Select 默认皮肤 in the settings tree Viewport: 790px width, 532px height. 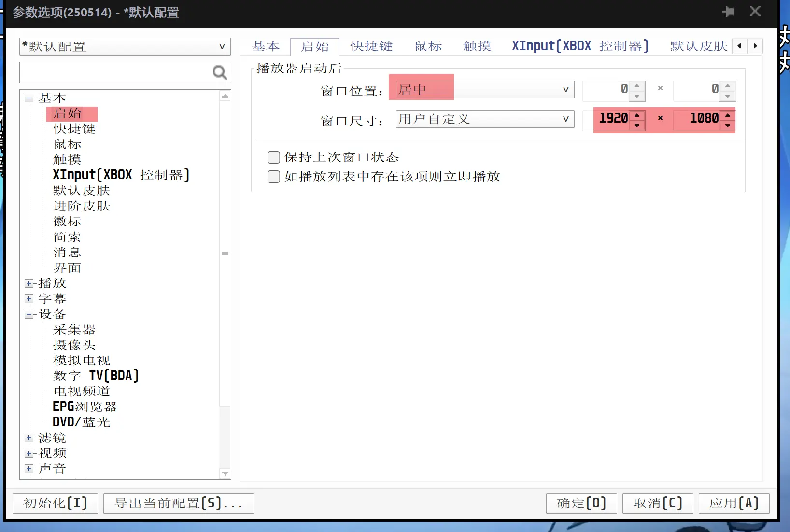(x=82, y=191)
